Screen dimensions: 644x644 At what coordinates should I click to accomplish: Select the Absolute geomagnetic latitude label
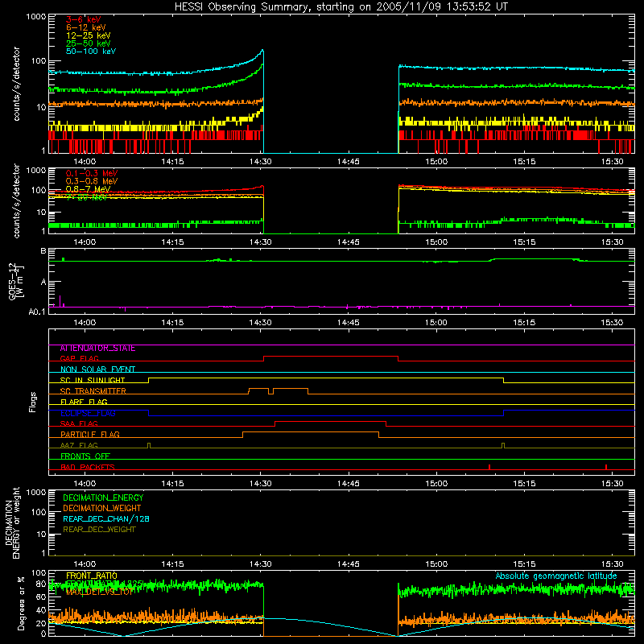tap(556, 576)
